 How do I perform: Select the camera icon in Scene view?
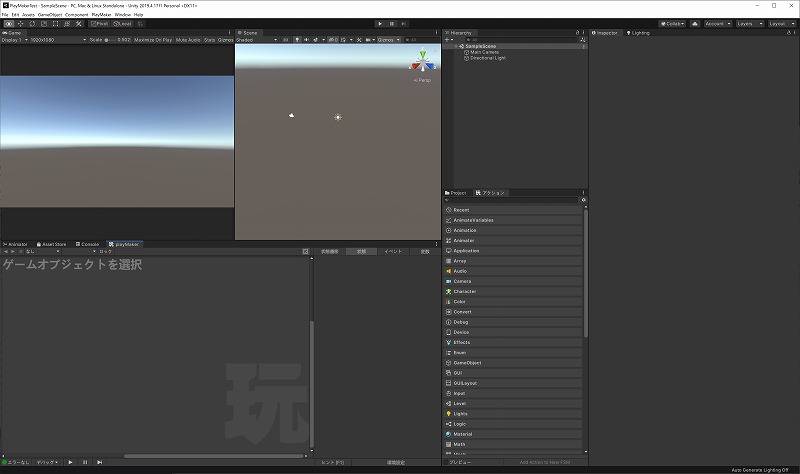(x=291, y=115)
